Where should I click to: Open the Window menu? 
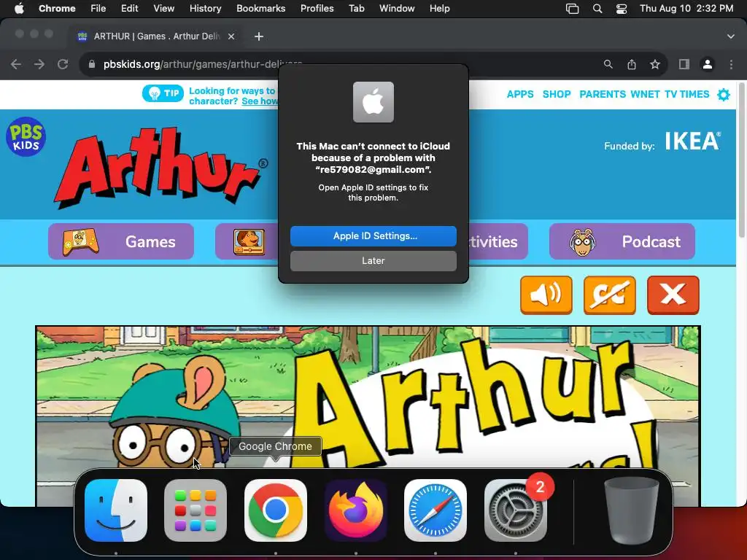(397, 8)
